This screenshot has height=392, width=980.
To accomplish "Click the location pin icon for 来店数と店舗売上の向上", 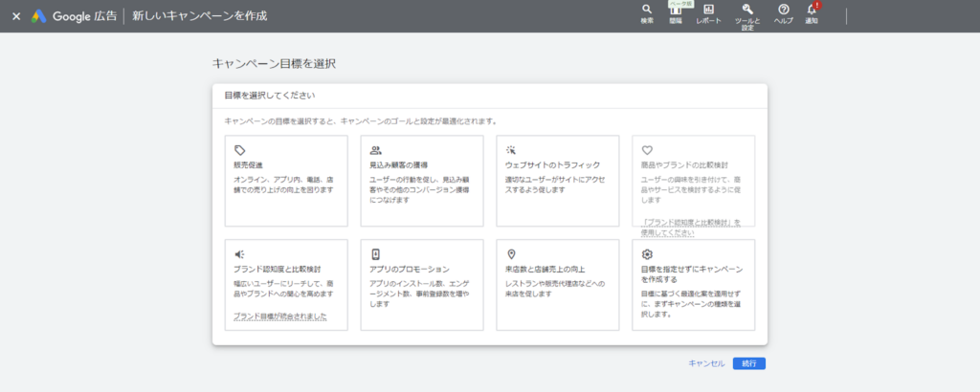I will (x=511, y=254).
